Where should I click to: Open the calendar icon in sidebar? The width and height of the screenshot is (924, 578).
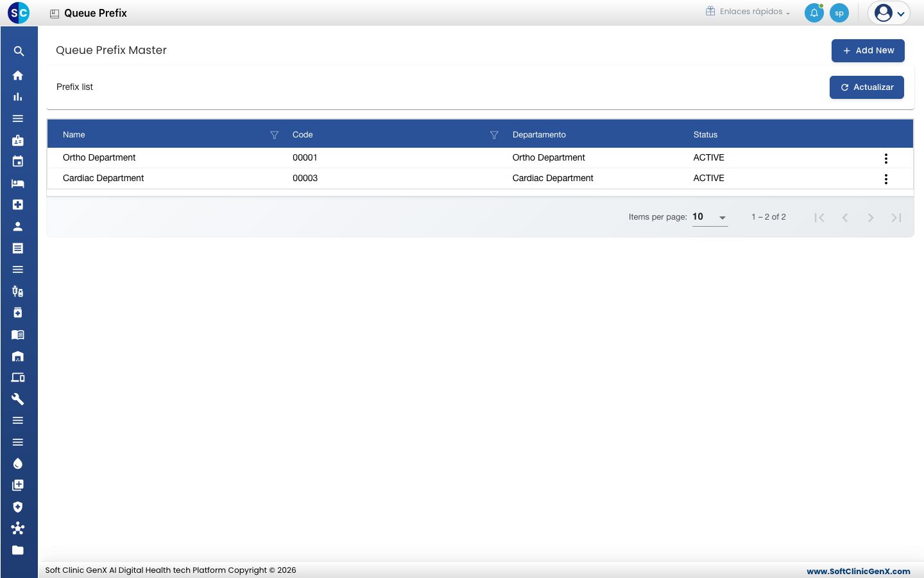click(18, 161)
